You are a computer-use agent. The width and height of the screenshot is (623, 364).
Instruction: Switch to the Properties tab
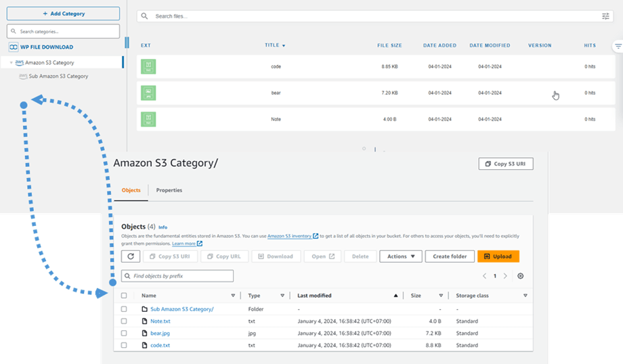pyautogui.click(x=169, y=190)
